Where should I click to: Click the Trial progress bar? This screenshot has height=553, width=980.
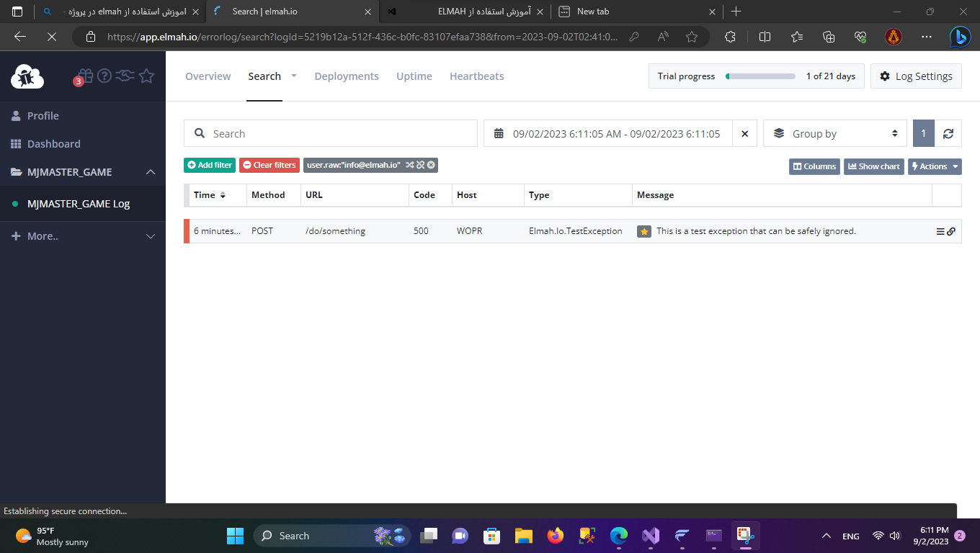760,76
